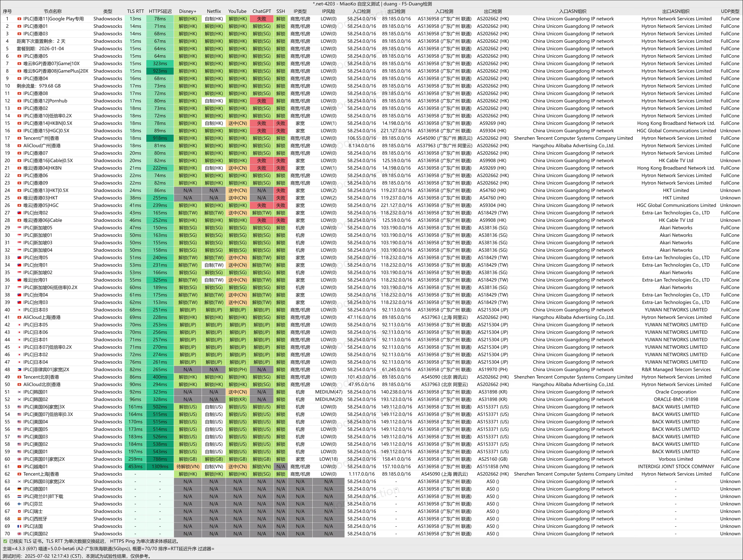
Task: Click the SSH column header
Action: pos(281,11)
